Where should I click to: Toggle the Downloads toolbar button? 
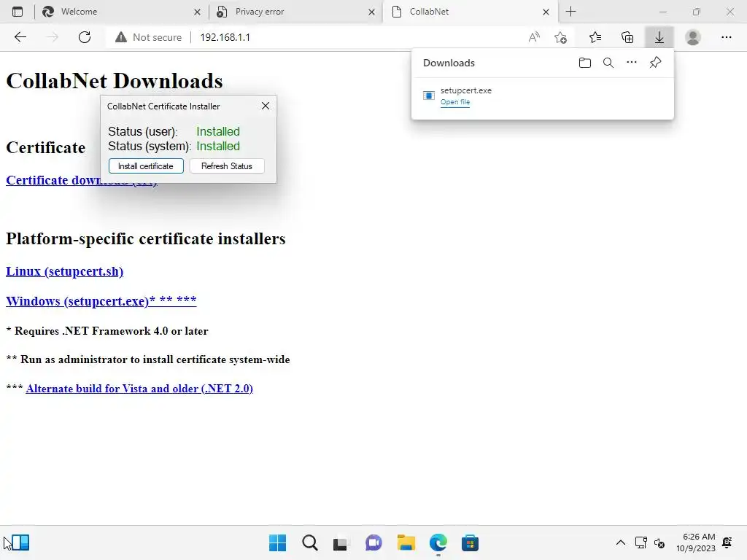coord(659,37)
